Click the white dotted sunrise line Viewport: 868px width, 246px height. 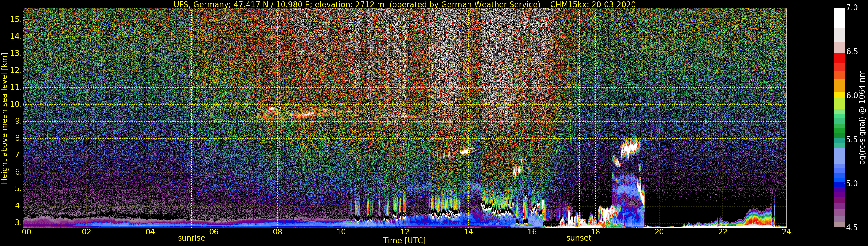(x=192, y=118)
